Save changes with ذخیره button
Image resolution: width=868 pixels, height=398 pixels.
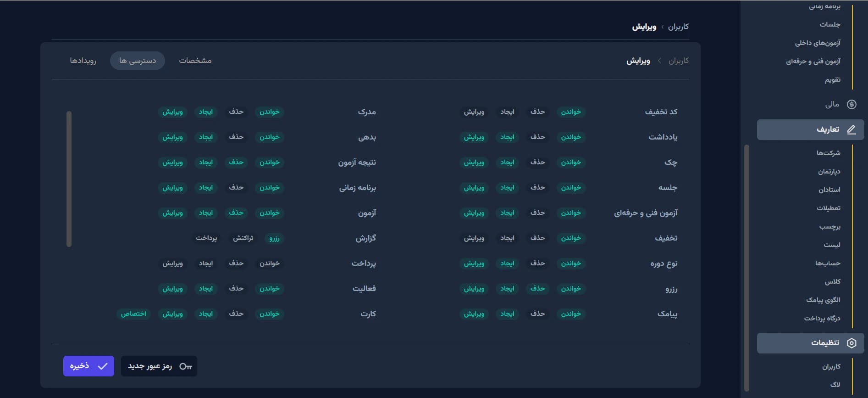[88, 366]
